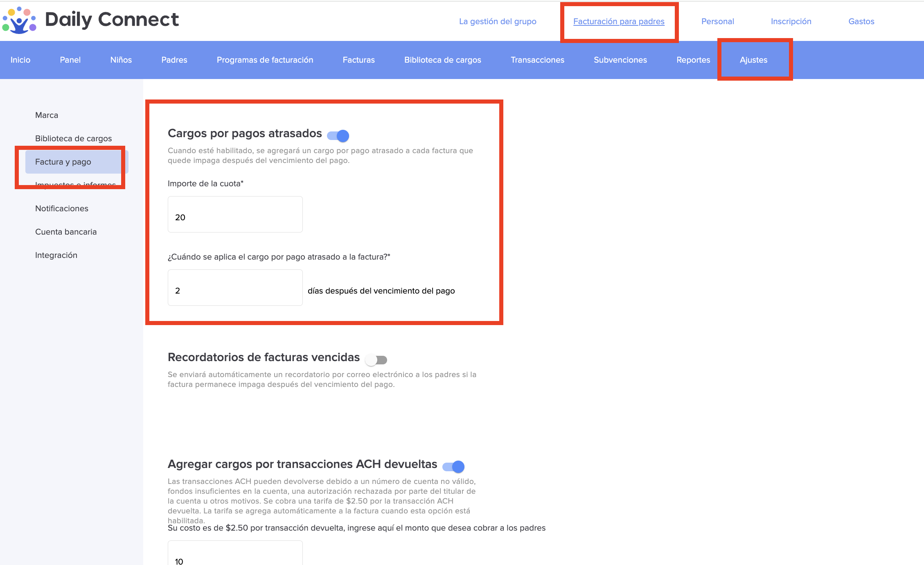Open La gestión del grupo link
This screenshot has height=565, width=924.
tap(497, 21)
